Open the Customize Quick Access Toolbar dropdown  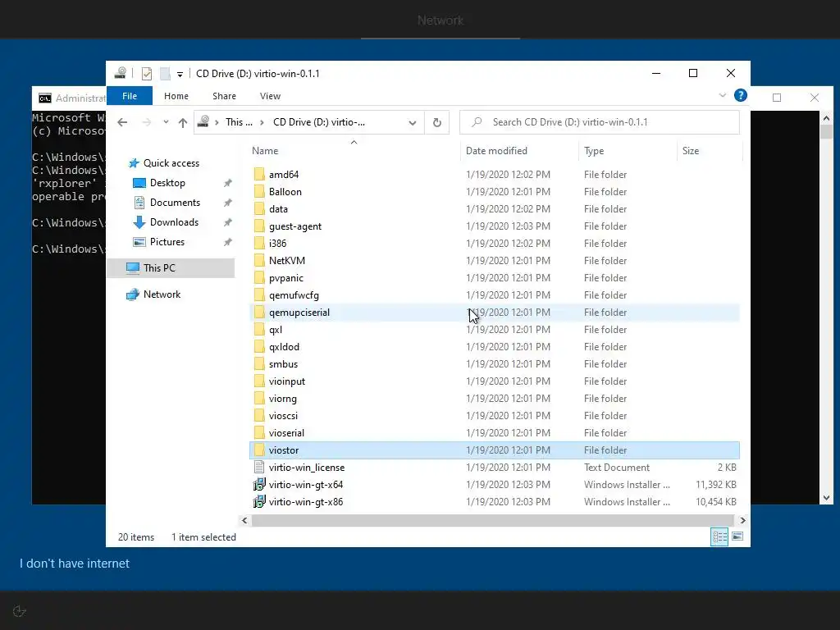point(180,74)
